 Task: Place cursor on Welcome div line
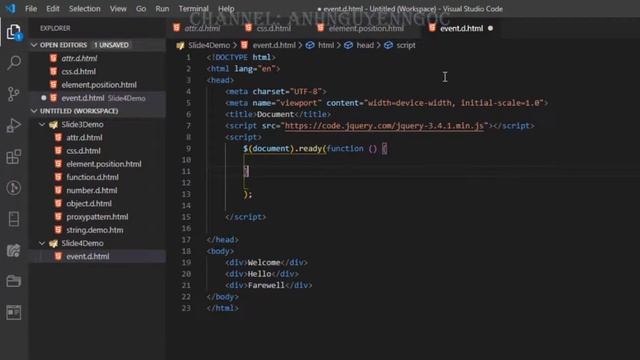click(x=267, y=262)
